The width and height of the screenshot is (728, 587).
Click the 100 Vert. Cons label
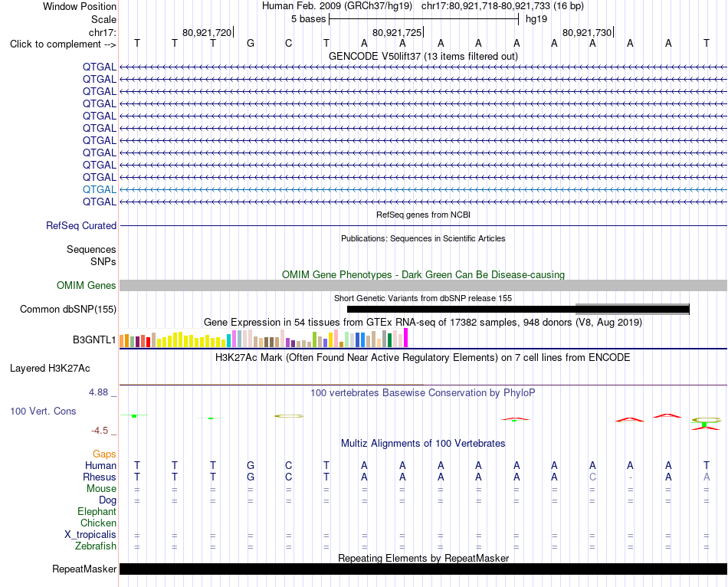(43, 411)
